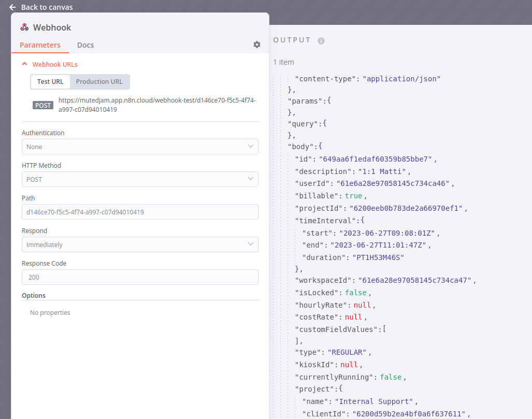Click the POST method badge

(43, 105)
